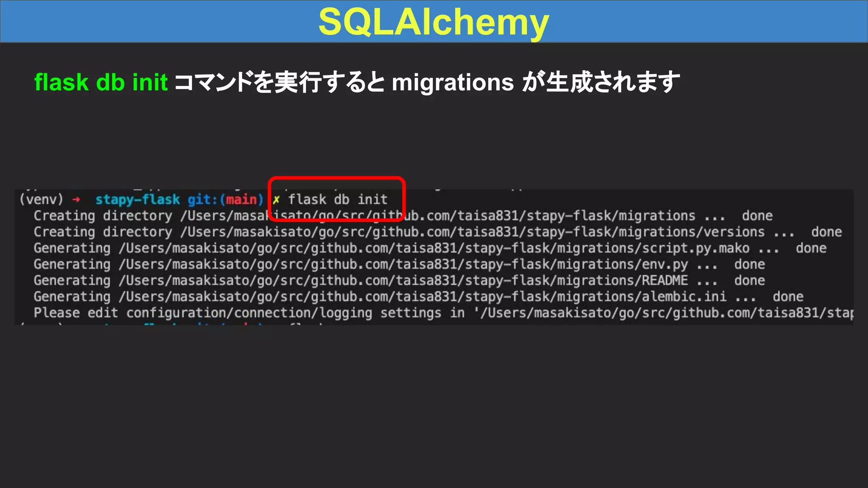Click the 'script.py.mako' file path

coord(695,248)
